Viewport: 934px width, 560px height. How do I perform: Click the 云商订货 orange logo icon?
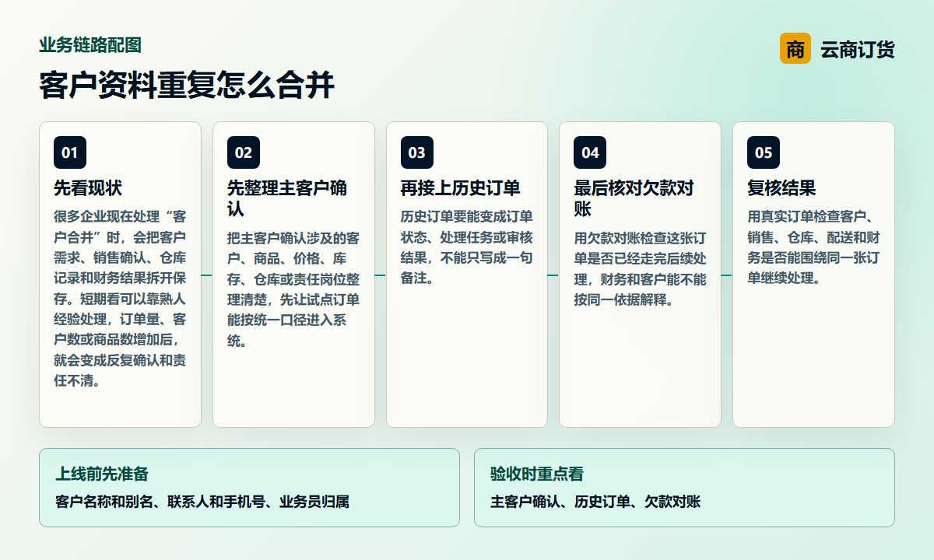click(795, 48)
